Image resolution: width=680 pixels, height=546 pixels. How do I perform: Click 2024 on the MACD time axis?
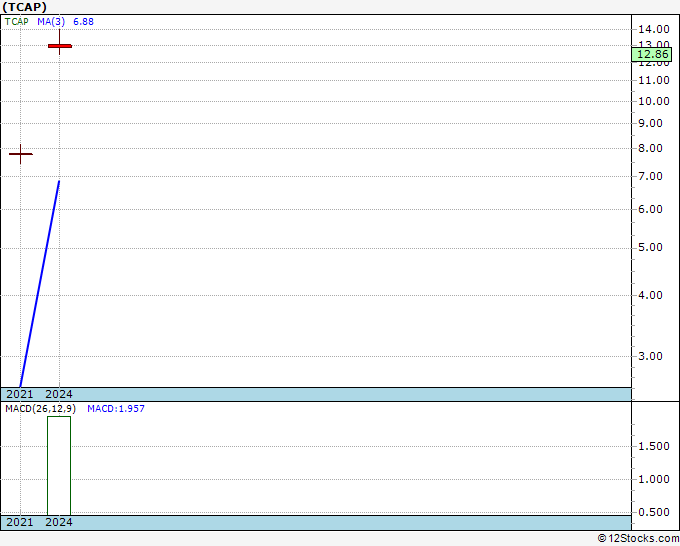pyautogui.click(x=59, y=522)
